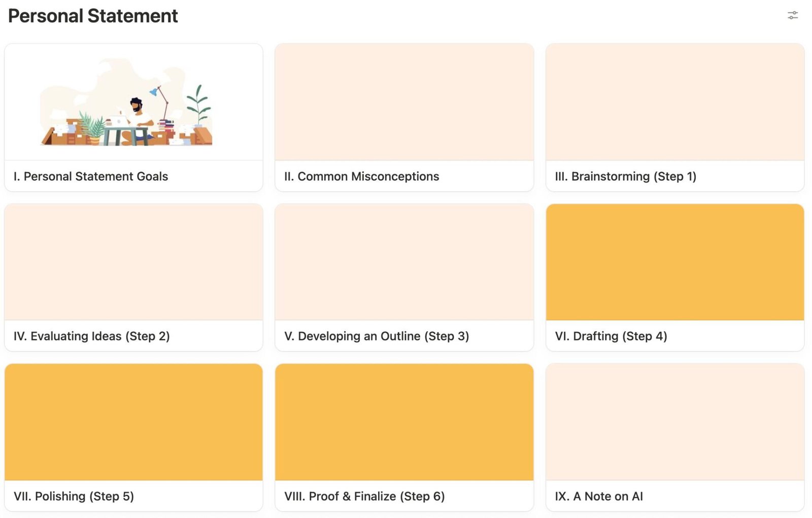Select 'III. Brainstorming (Step 1)' title
Image resolution: width=812 pixels, height=518 pixels.
coord(625,176)
